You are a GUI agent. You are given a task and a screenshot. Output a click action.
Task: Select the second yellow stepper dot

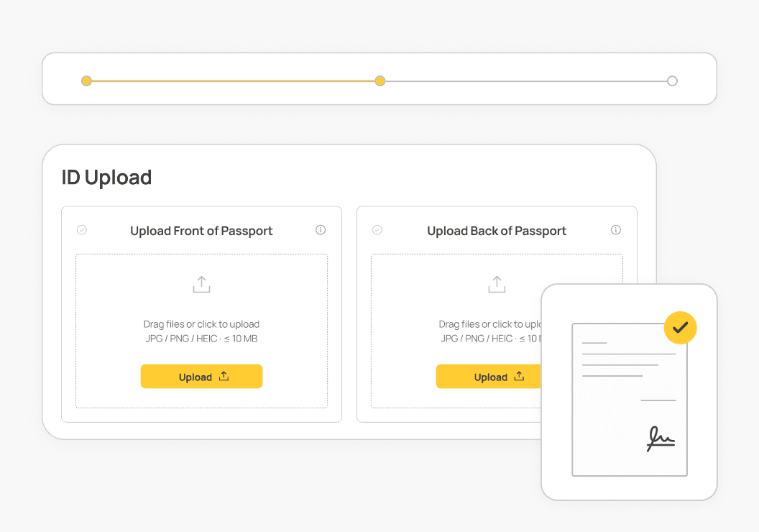pos(380,81)
